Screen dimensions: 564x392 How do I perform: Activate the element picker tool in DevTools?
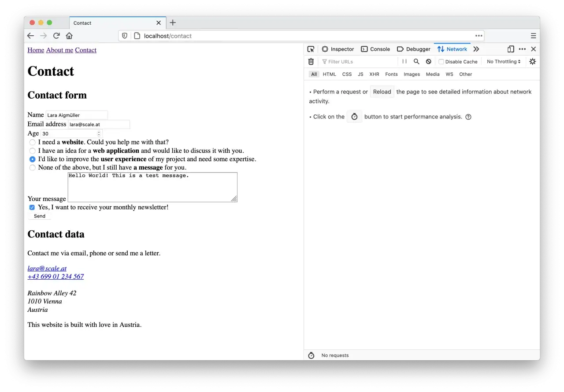click(311, 49)
